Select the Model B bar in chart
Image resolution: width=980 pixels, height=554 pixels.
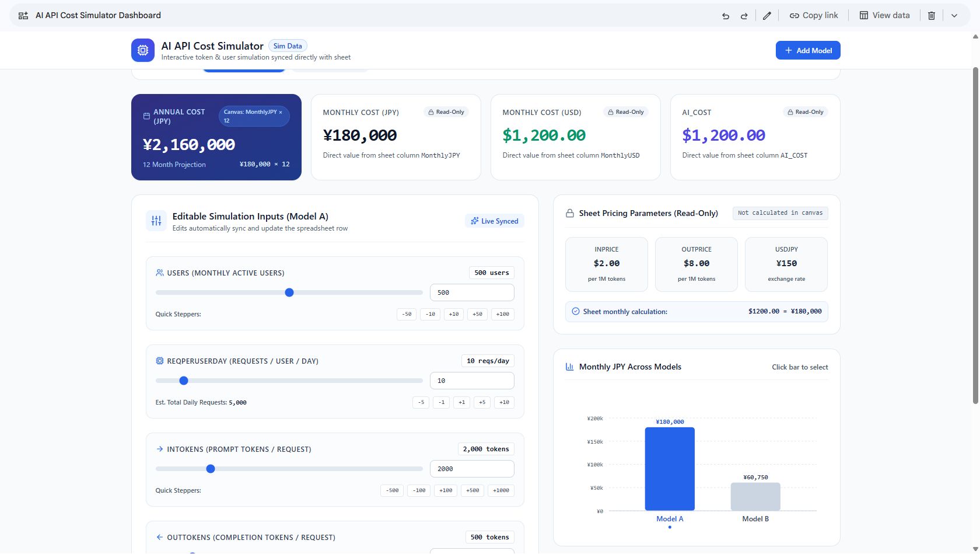pyautogui.click(x=755, y=497)
